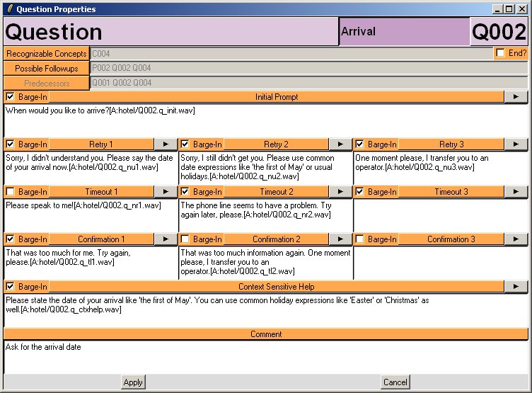
Task: Play the Retry 2 prompt audio
Action: tap(340, 144)
